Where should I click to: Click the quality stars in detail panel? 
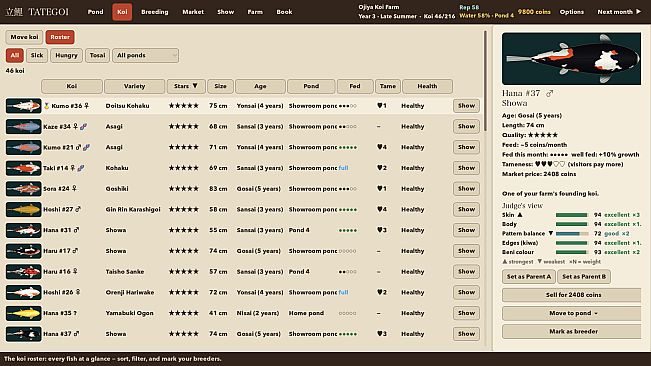click(x=543, y=135)
